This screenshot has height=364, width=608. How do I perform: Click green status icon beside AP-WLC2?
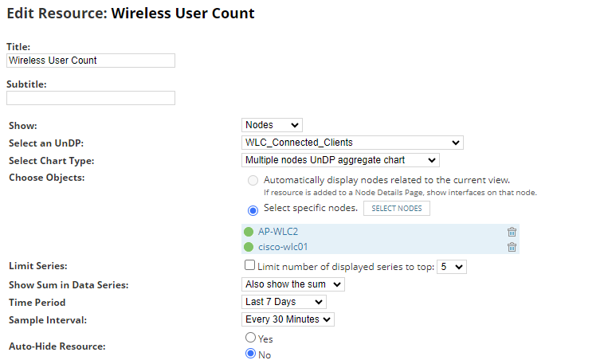tap(249, 232)
